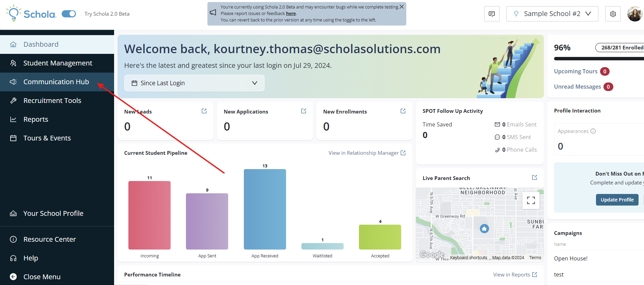Viewport: 644px width, 285px height.
Task: Open Student Management menu
Action: (57, 63)
